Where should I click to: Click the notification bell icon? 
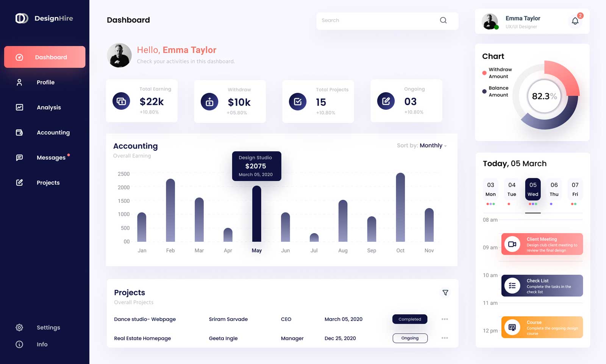[x=575, y=21]
